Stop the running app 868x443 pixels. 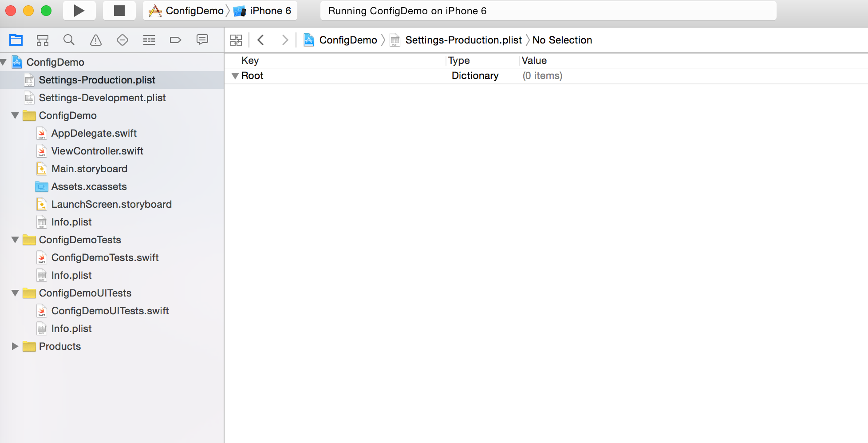(119, 11)
